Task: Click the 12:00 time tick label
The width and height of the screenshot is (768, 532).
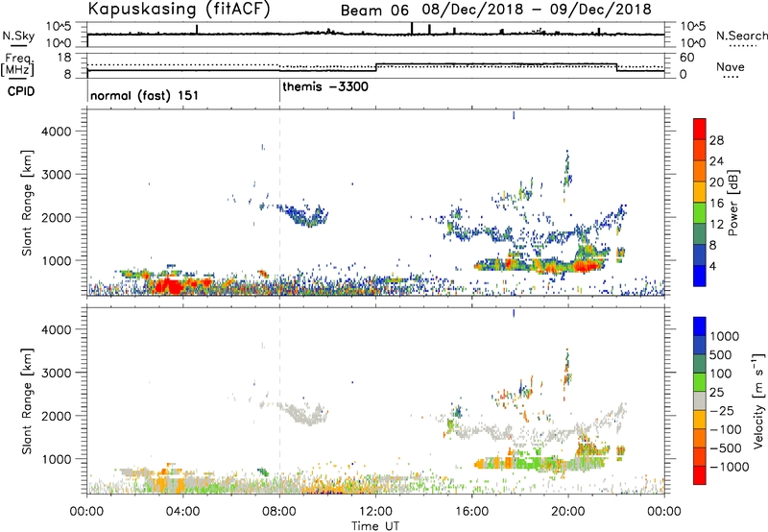Action: (375, 512)
